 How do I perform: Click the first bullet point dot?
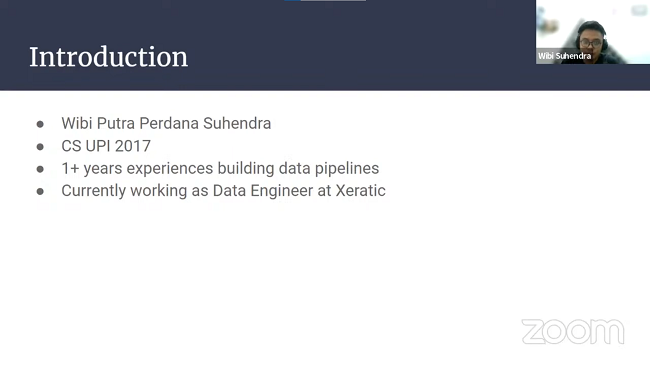[x=40, y=124]
